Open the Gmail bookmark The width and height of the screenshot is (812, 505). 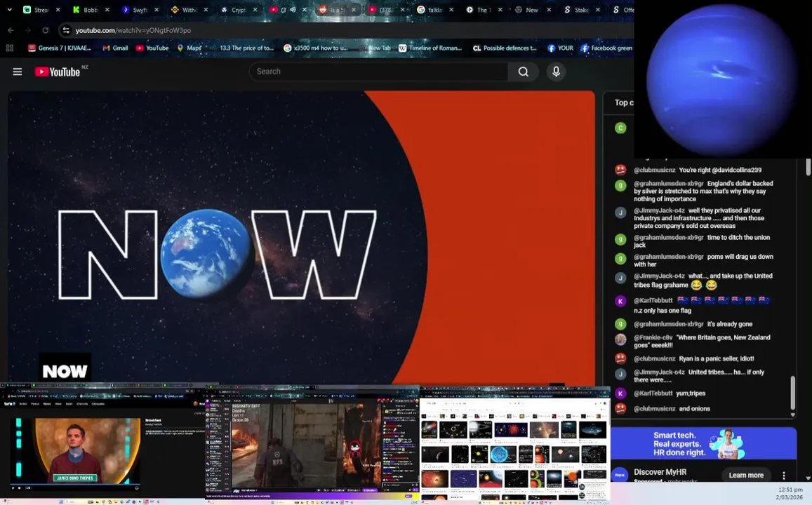click(x=115, y=48)
